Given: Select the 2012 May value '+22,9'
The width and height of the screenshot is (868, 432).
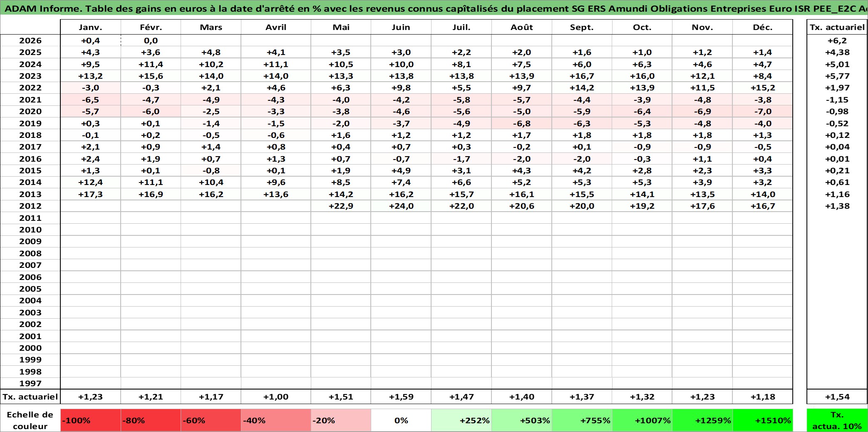Looking at the screenshot, I should click(341, 206).
